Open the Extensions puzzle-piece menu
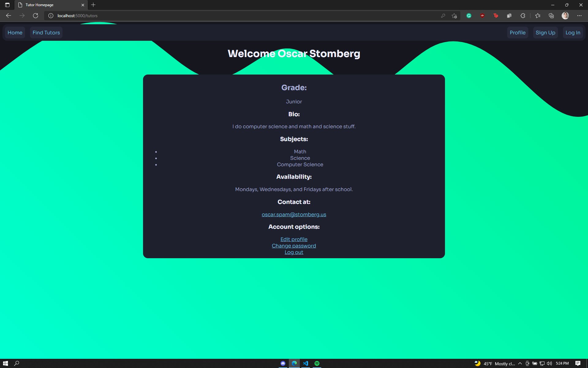The height and width of the screenshot is (368, 588). (x=523, y=16)
